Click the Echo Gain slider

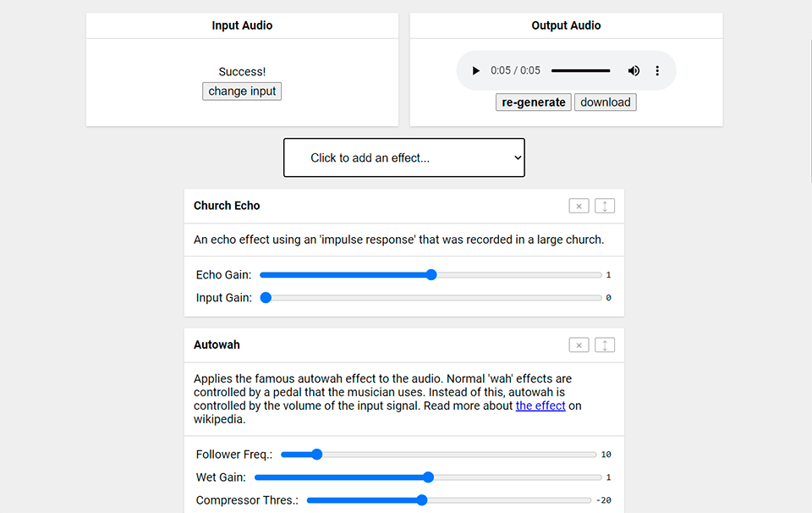(x=431, y=275)
